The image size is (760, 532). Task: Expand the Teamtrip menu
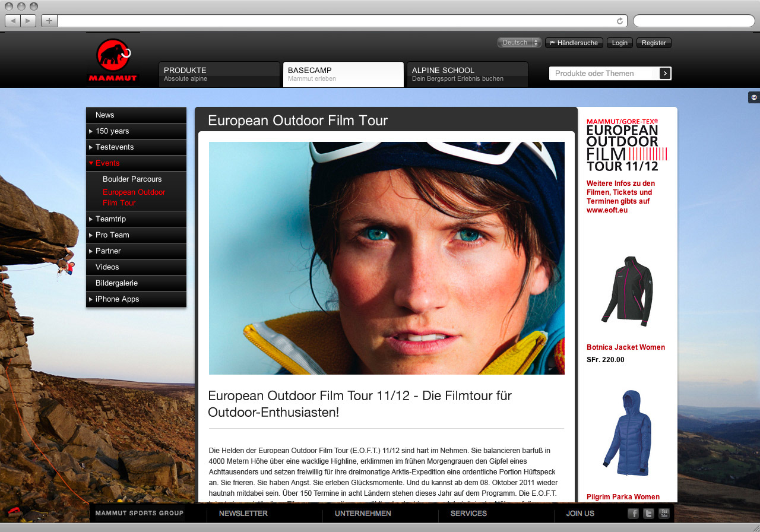coord(136,219)
